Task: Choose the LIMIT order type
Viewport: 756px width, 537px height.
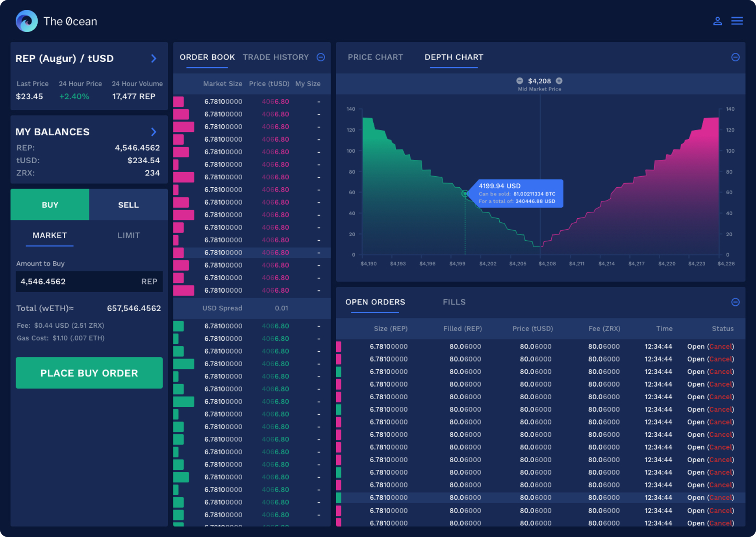Action: [x=129, y=235]
